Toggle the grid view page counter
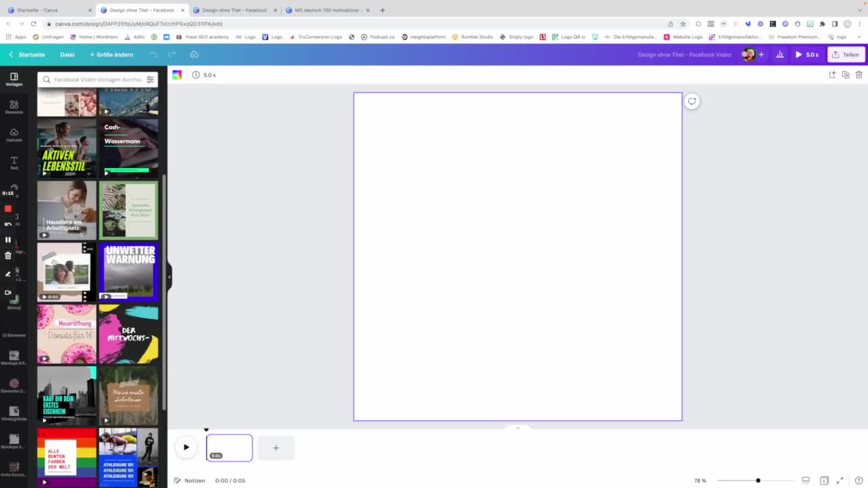The height and width of the screenshot is (488, 868). pos(824,481)
